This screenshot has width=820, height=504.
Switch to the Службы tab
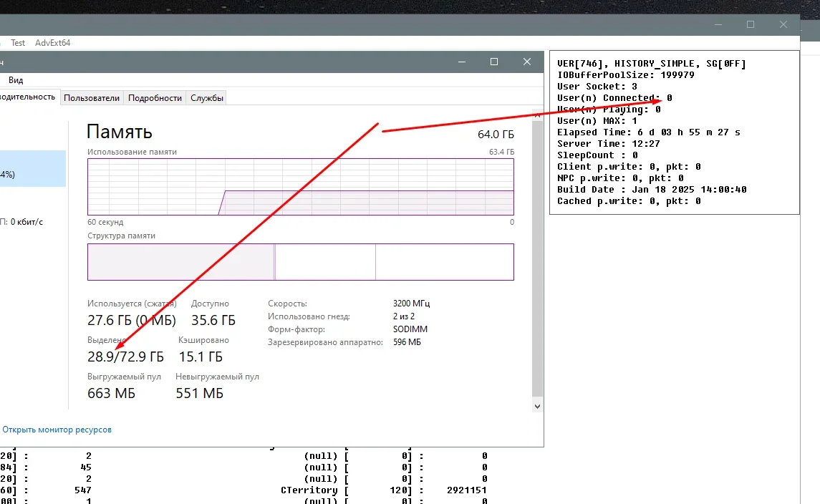207,98
